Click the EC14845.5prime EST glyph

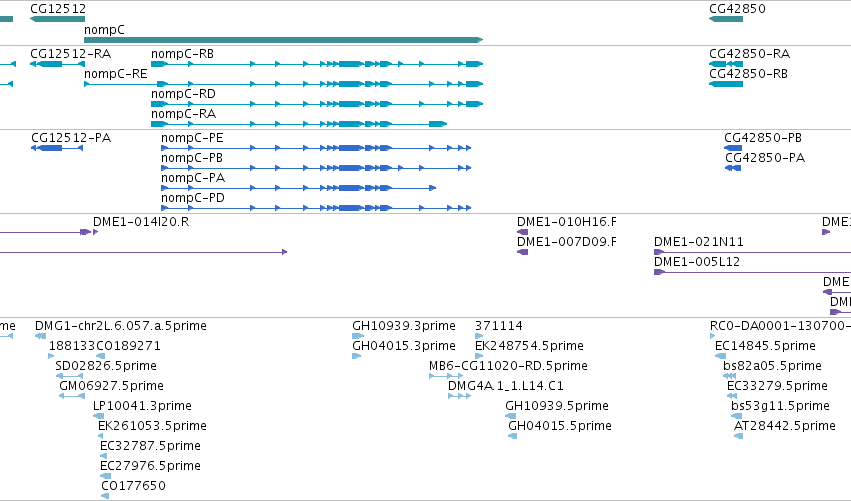(x=721, y=356)
